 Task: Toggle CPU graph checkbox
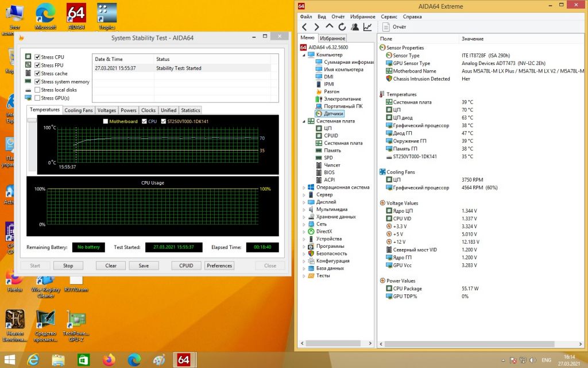(x=144, y=121)
